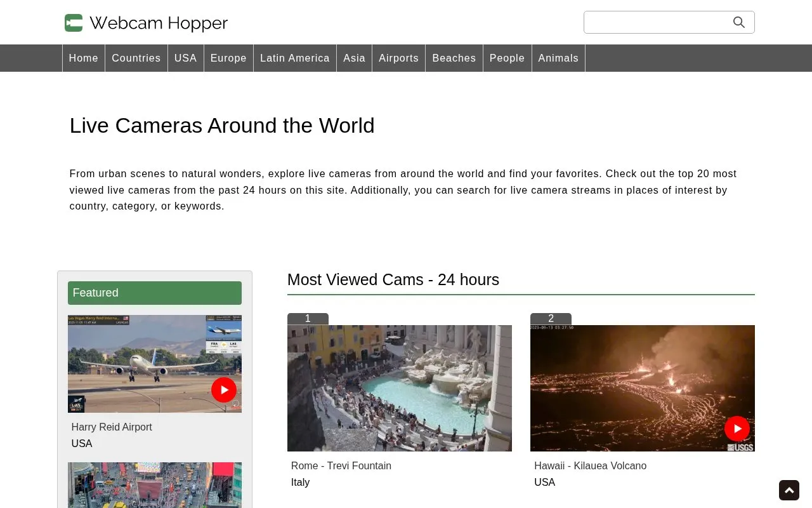Screen dimensions: 812x508
Task: Open the Harry Reid Airport link
Action: click(112, 427)
